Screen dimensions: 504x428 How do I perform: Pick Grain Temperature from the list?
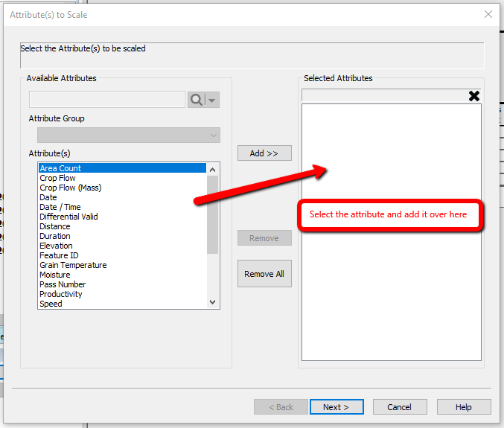coord(73,265)
